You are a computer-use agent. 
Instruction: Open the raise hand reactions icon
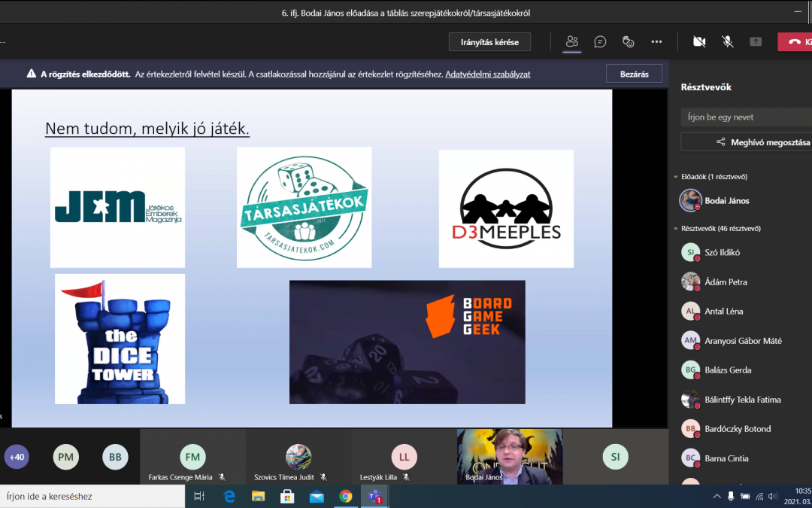click(628, 42)
